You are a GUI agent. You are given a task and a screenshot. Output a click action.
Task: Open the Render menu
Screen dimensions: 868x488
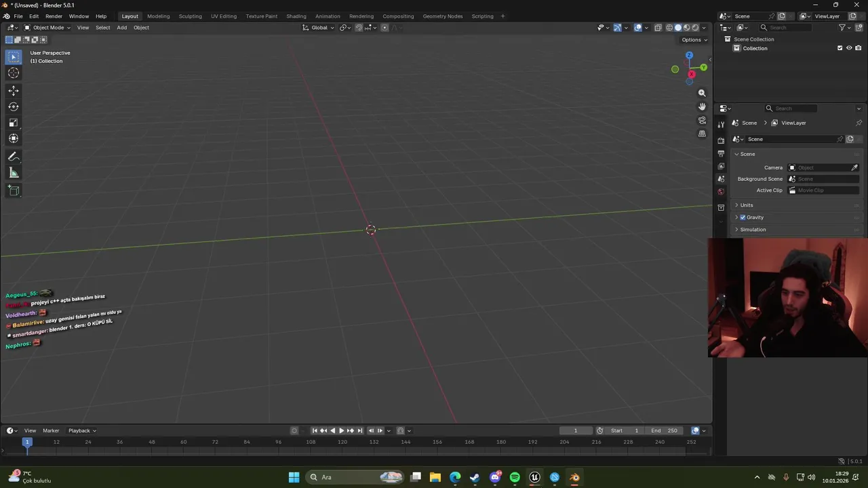(x=54, y=16)
